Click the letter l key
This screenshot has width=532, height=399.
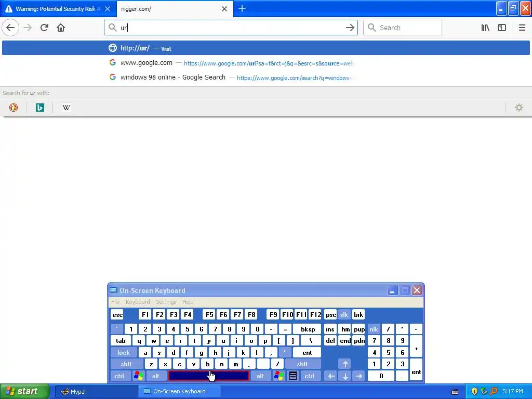point(257,353)
